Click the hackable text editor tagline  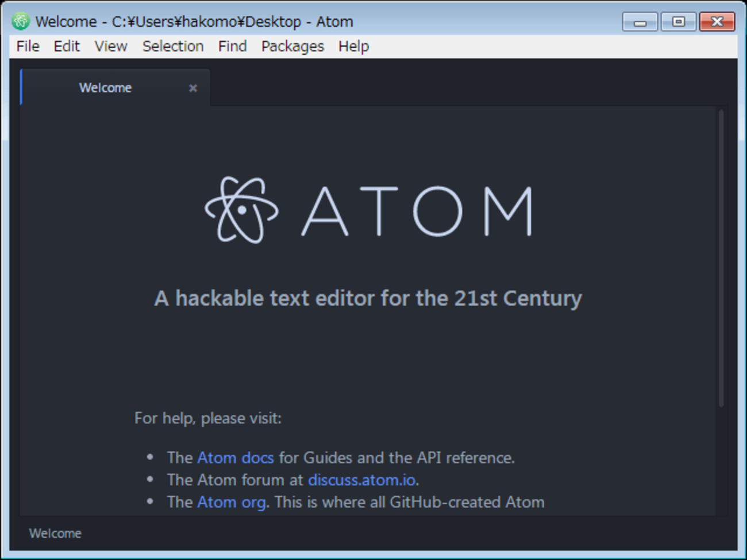368,298
